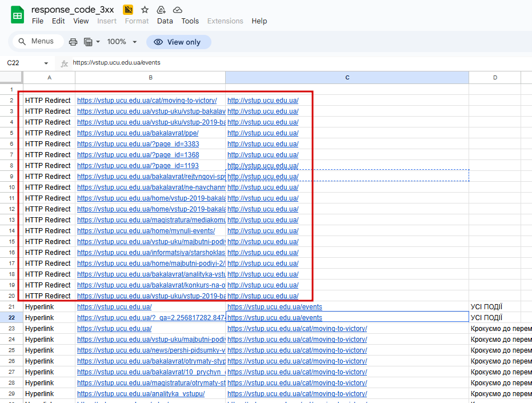
Task: Click the search Menus magnifier icon
Action: click(x=22, y=41)
